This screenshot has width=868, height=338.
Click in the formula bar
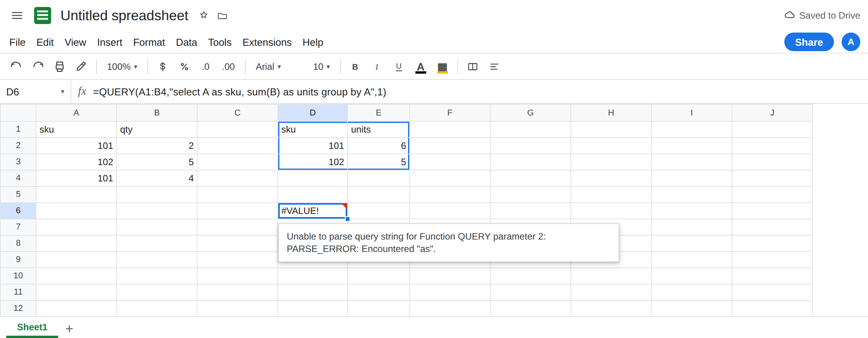[477, 92]
